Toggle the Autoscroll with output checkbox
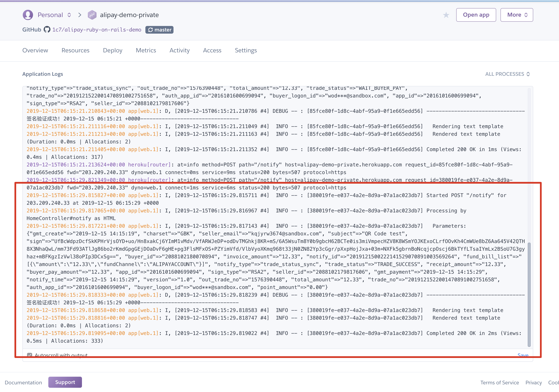This screenshot has width=559, height=392. [x=30, y=355]
